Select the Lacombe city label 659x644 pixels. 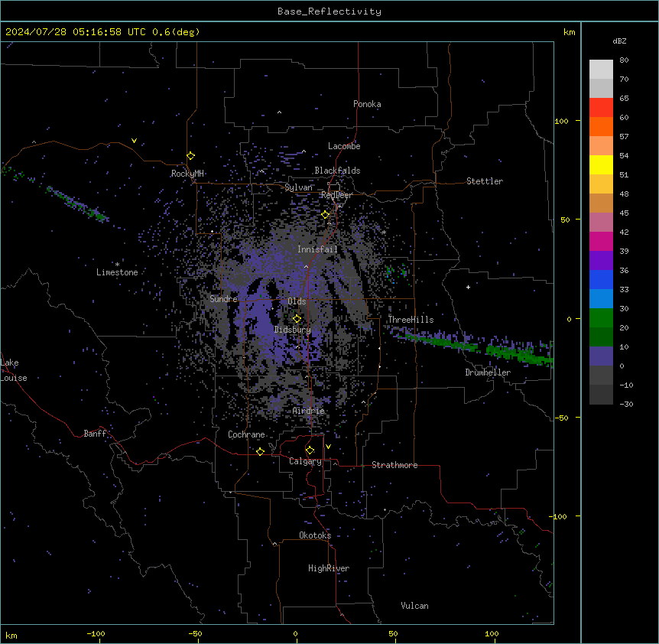pyautogui.click(x=344, y=146)
